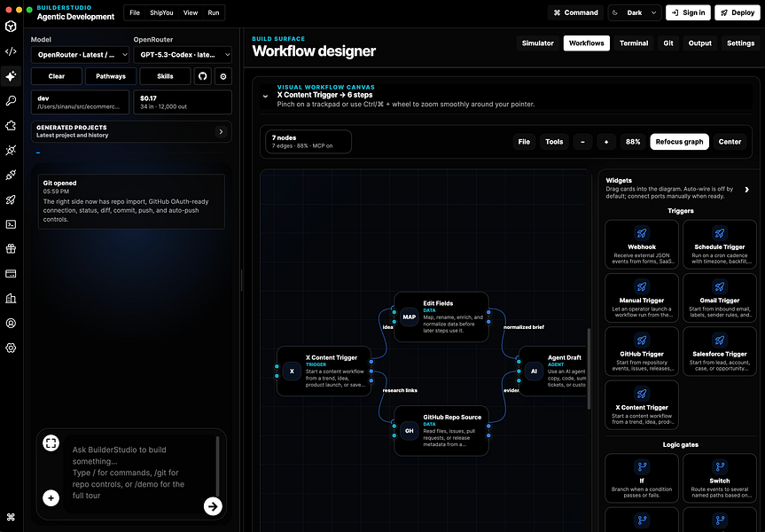Select the MAP icon on Edit Fields node
This screenshot has height=532, width=765.
(x=409, y=317)
